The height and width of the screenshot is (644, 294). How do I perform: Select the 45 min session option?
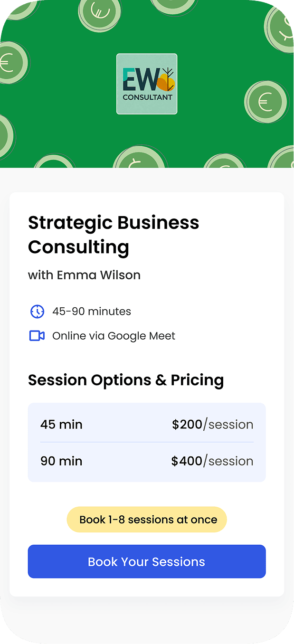pyautogui.click(x=61, y=424)
